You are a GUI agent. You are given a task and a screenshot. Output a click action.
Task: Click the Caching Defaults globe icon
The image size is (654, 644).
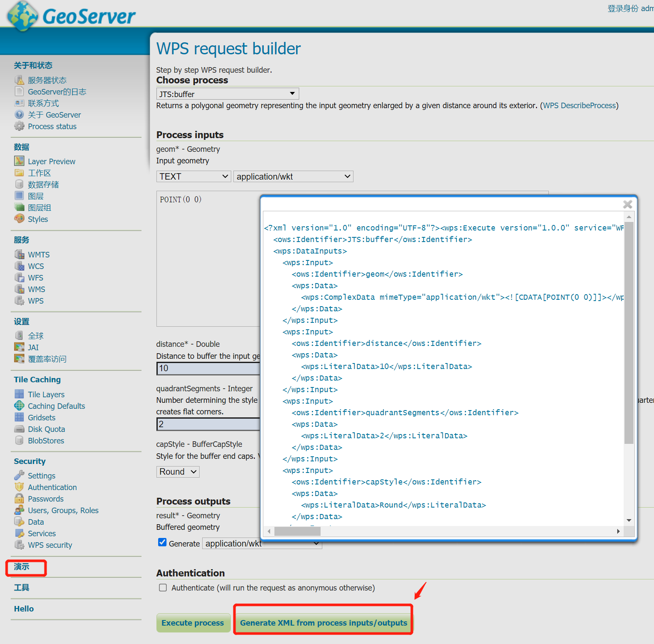point(19,406)
